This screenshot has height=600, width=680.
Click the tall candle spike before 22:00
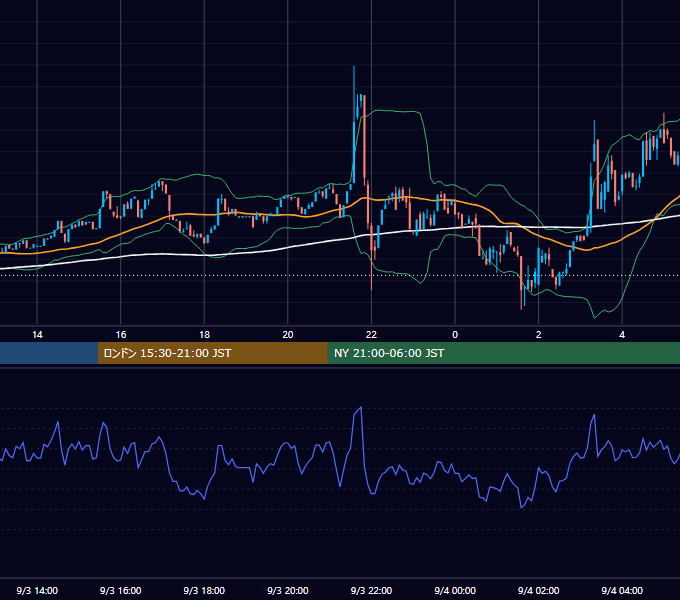[354, 126]
